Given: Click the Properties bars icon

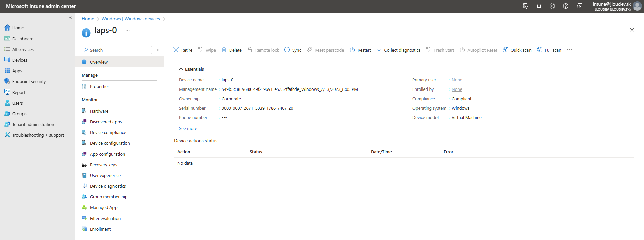Looking at the screenshot, I should click(84, 86).
